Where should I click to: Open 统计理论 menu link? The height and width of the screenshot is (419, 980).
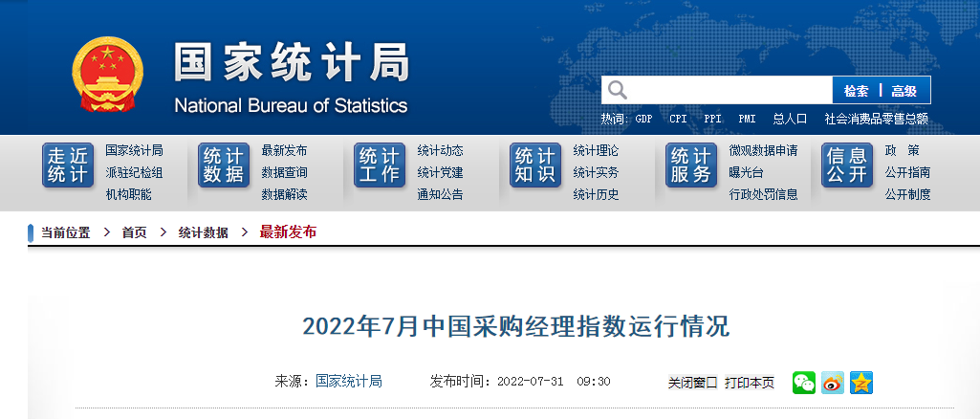point(597,151)
